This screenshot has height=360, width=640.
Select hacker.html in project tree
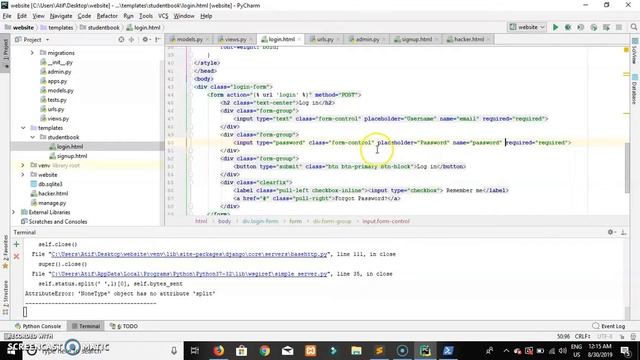pyautogui.click(x=53, y=193)
